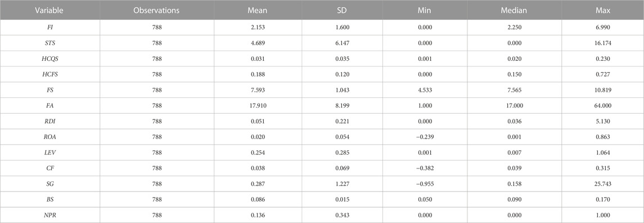644x223 pixels.
Task: Select the SD column header
Action: [342, 10]
